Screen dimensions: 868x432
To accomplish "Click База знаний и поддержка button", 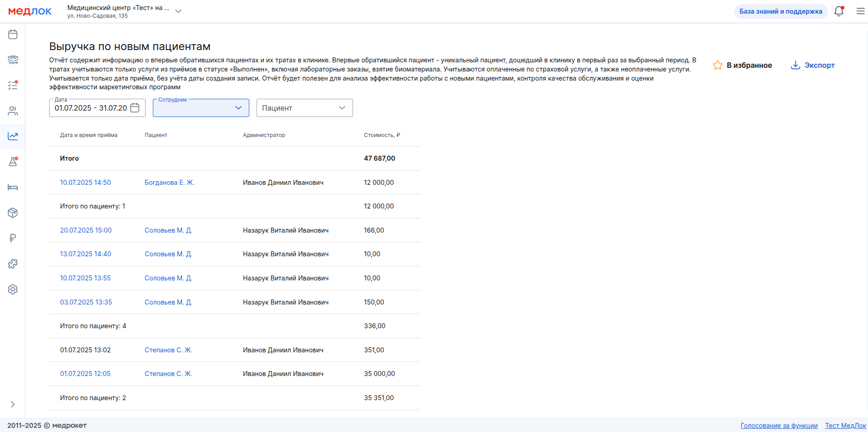I will (x=781, y=11).
